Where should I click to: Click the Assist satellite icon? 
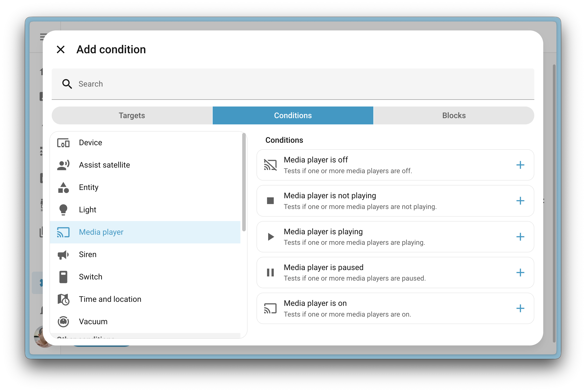pyautogui.click(x=63, y=165)
